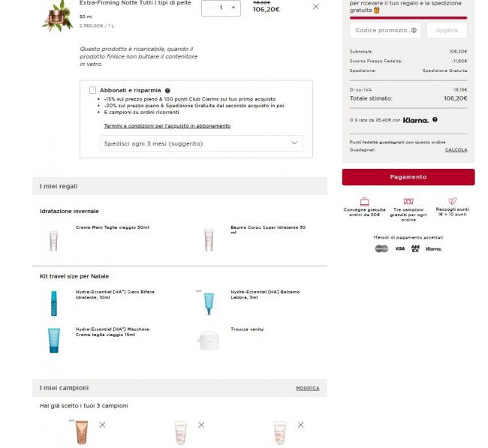
Task: Open subscription terms and conditions link
Action: click(x=167, y=125)
